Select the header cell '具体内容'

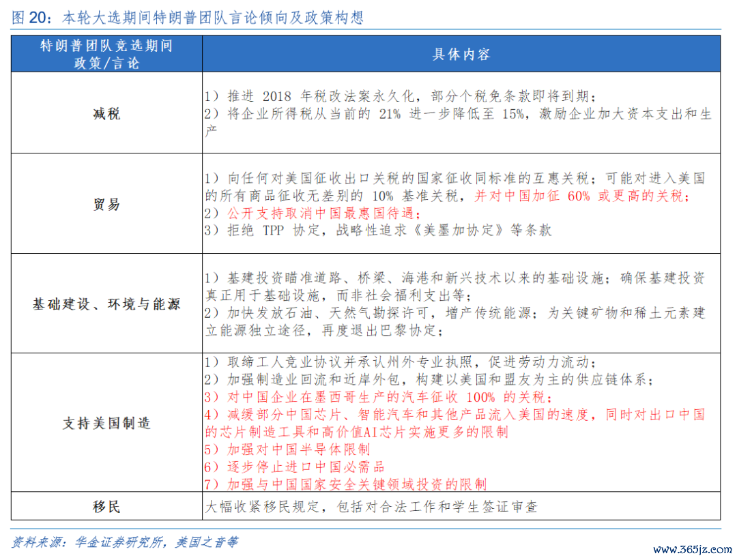461,54
